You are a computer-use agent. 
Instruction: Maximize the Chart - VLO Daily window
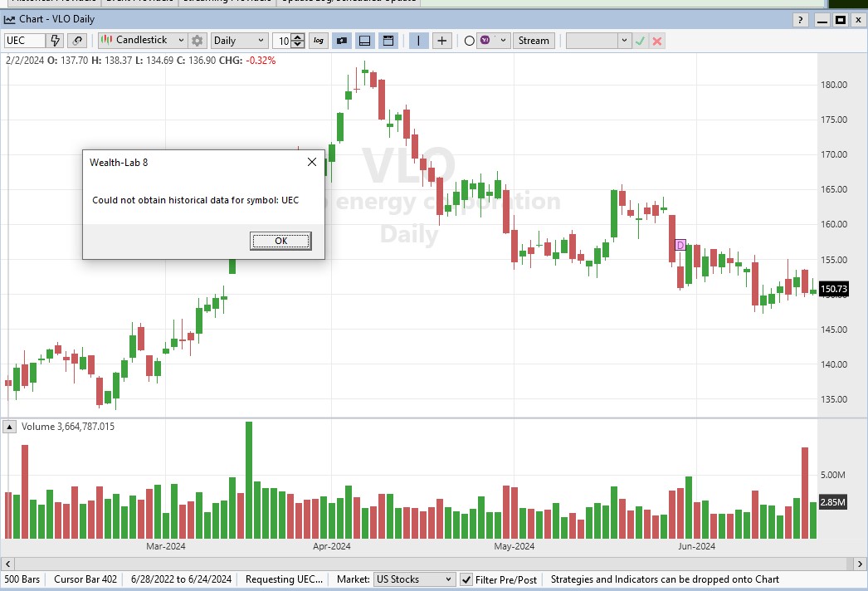(841, 20)
